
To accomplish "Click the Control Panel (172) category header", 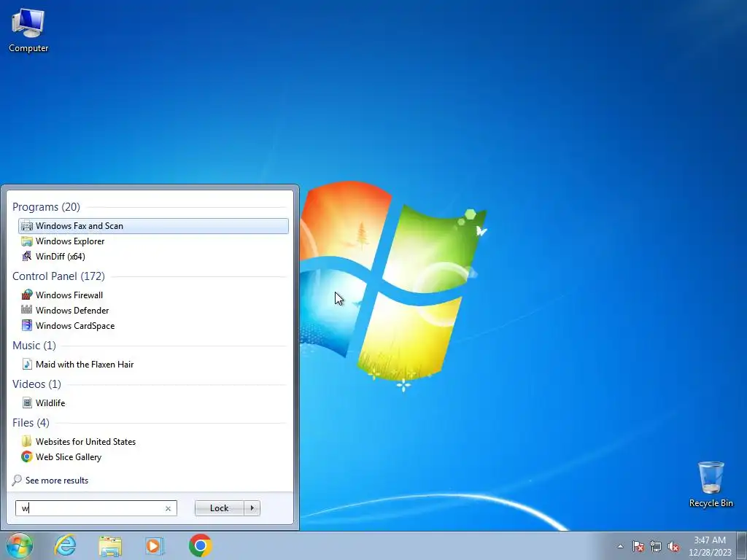I will [x=58, y=276].
